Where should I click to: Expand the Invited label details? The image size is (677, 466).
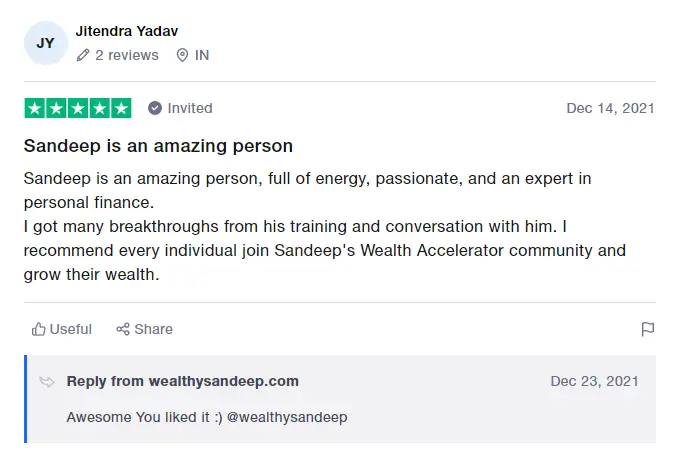pos(190,108)
